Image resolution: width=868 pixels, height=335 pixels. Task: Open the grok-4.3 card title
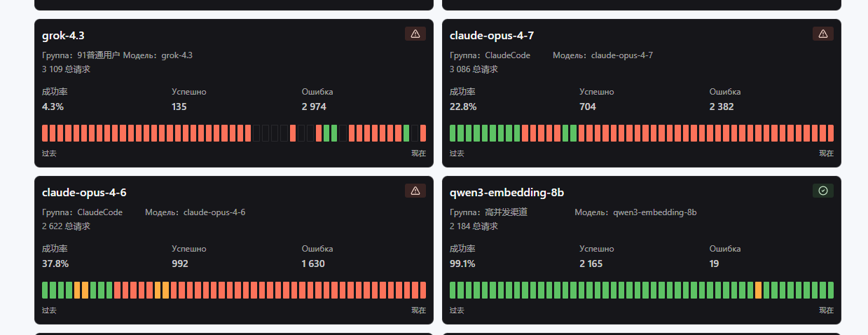coord(63,36)
